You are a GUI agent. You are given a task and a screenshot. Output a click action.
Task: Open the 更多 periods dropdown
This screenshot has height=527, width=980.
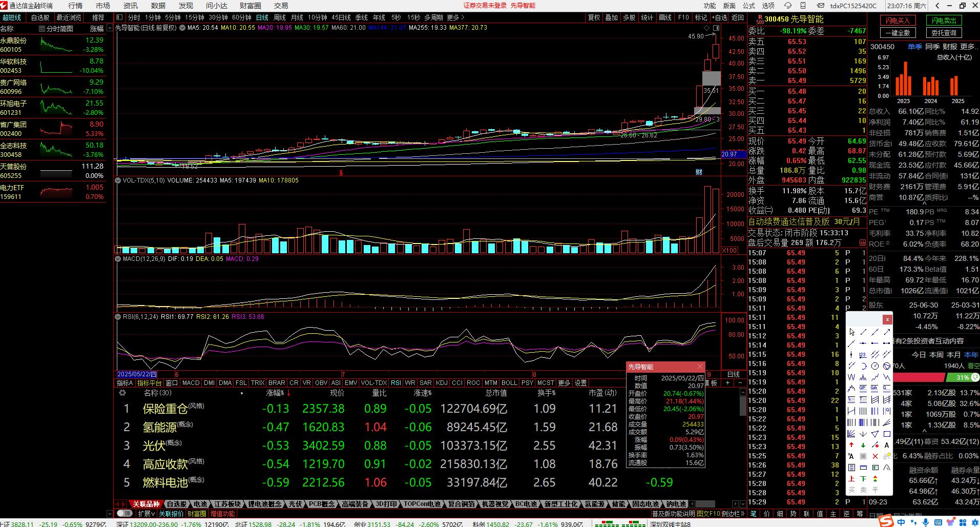click(x=455, y=17)
